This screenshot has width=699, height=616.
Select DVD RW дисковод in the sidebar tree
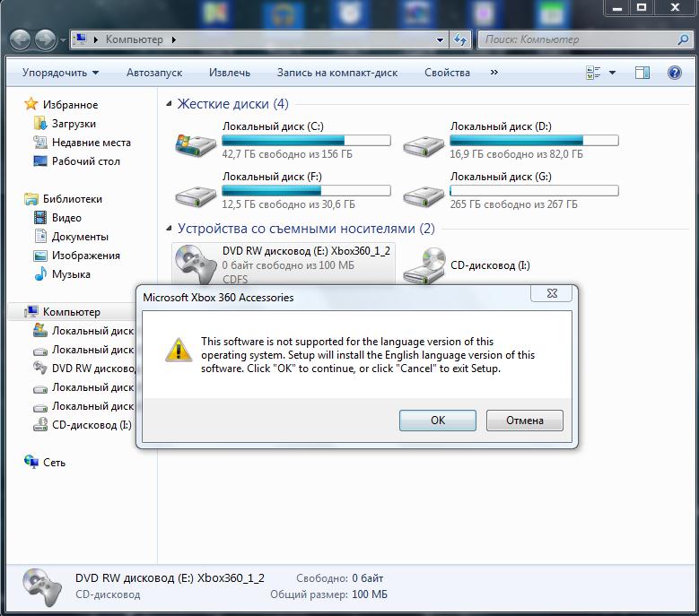click(93, 369)
